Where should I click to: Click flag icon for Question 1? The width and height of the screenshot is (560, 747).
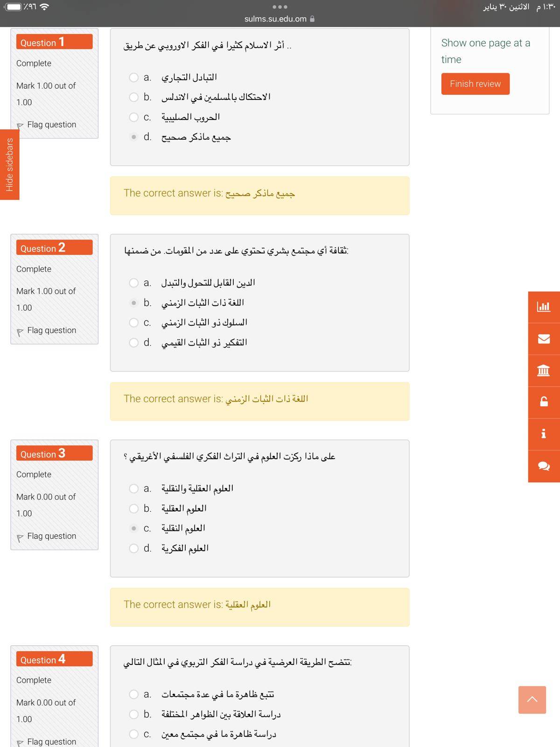[20, 125]
